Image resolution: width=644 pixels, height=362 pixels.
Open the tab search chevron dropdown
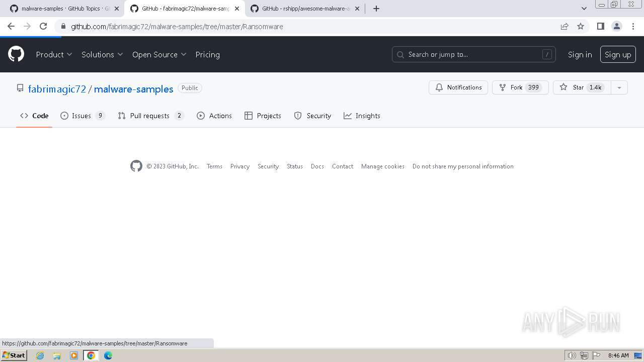584,9
